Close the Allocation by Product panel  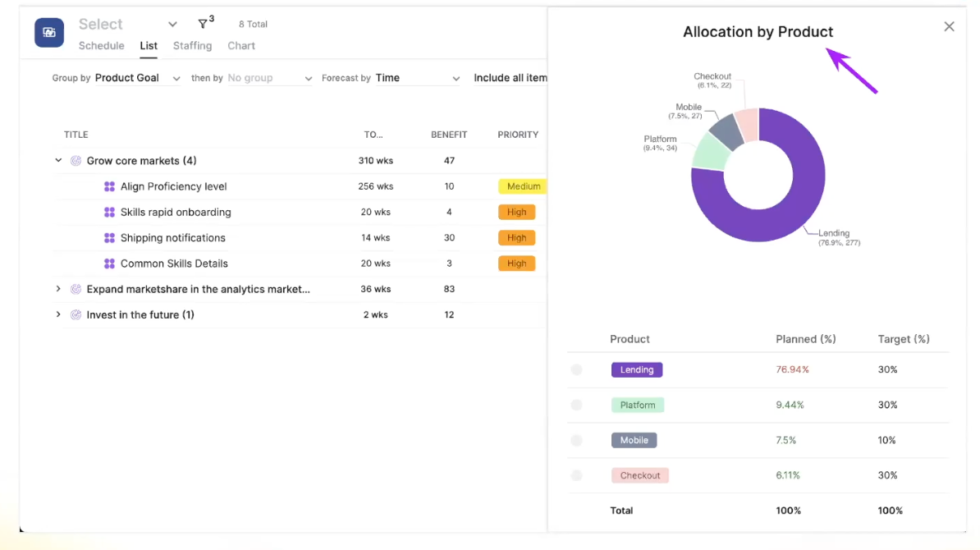(949, 26)
